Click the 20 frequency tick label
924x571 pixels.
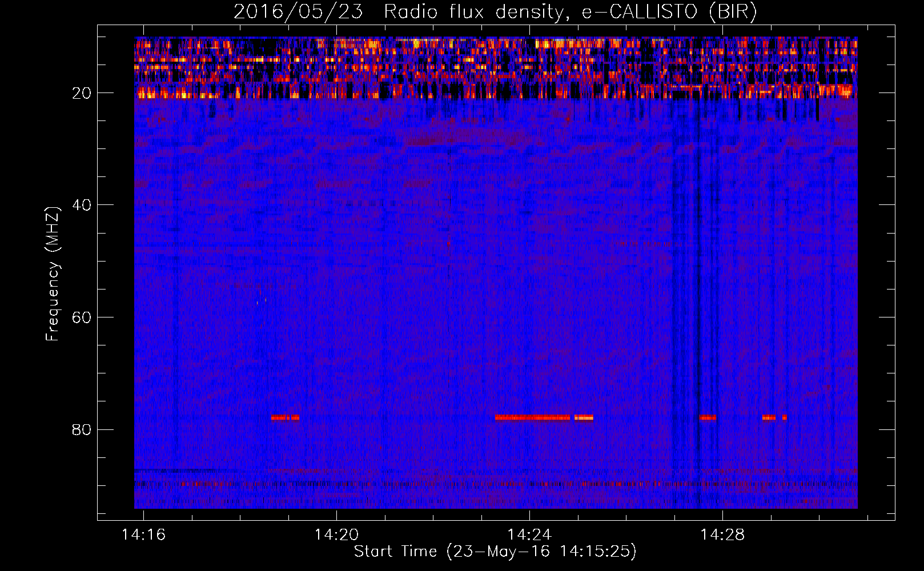point(82,93)
